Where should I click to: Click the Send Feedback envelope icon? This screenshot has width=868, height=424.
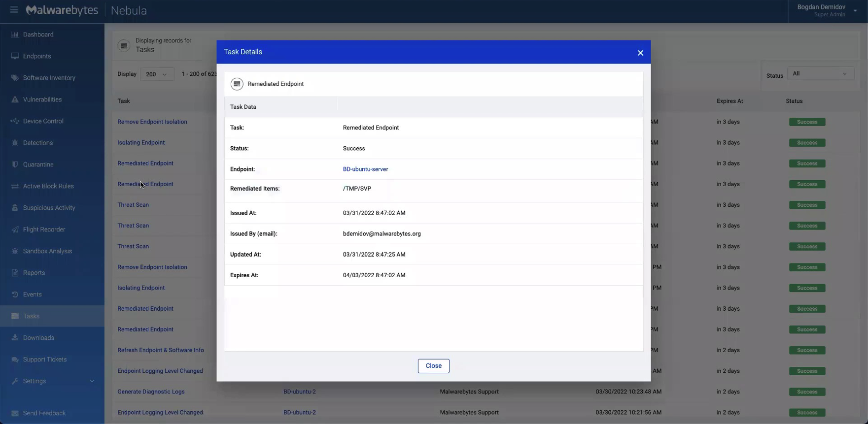click(x=15, y=413)
